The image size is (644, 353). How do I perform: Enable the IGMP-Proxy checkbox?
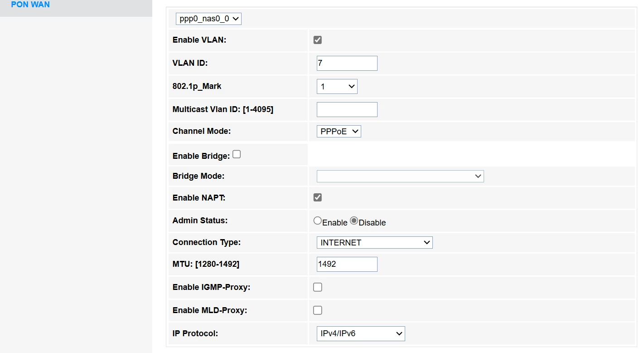tap(318, 287)
